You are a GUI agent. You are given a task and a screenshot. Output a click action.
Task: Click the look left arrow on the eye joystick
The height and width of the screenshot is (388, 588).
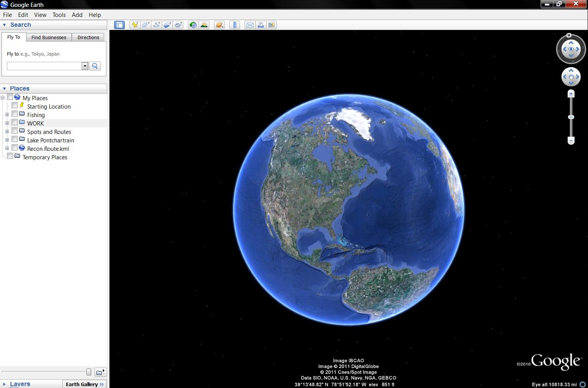click(565, 49)
